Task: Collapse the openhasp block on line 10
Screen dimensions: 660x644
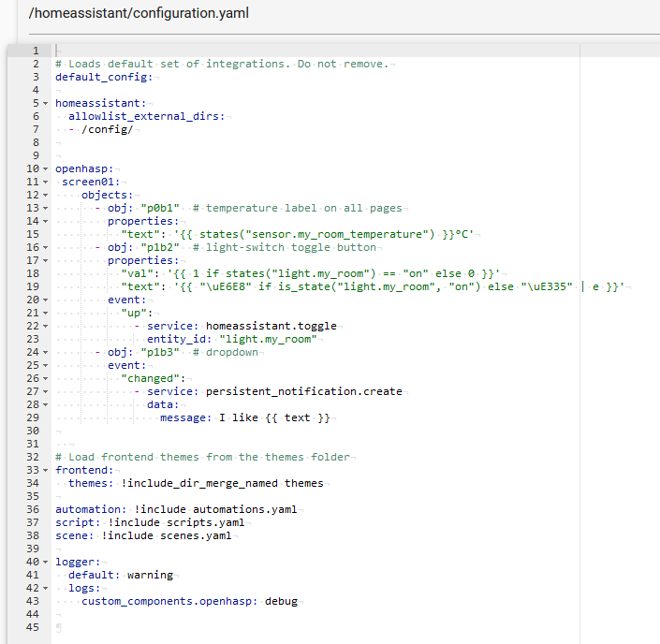Action: pos(45,168)
